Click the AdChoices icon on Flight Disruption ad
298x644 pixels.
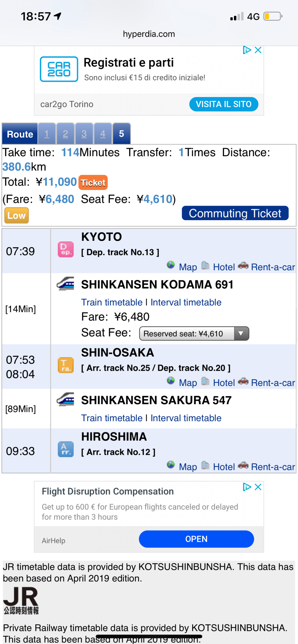click(x=247, y=487)
